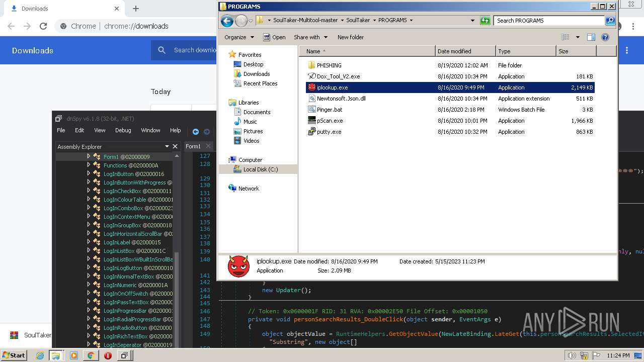644x362 pixels.
Task: Open Assembly Explorer panel dropdown arrow
Action: point(167,146)
